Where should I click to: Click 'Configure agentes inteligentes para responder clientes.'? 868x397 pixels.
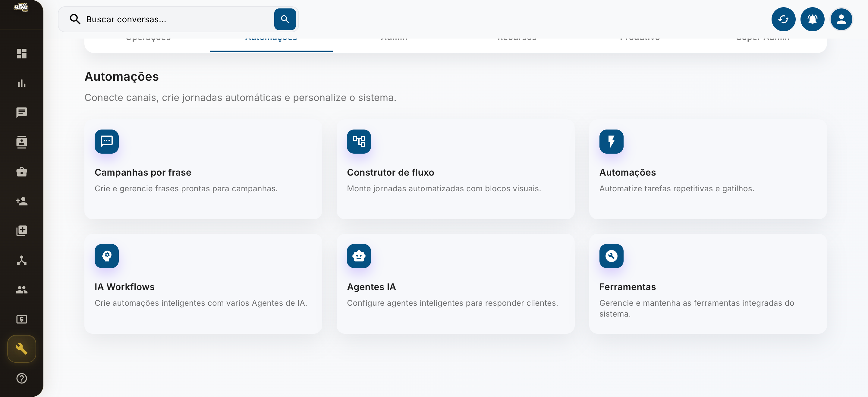click(x=452, y=303)
